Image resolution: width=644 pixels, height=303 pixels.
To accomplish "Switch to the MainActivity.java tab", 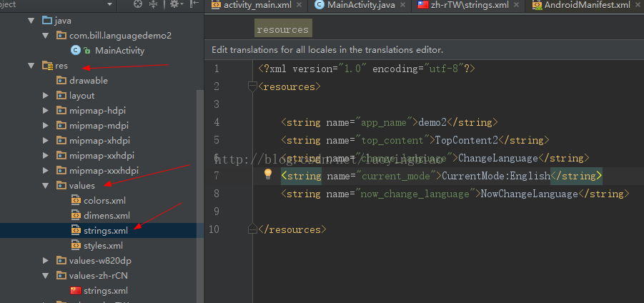I will coord(360,5).
